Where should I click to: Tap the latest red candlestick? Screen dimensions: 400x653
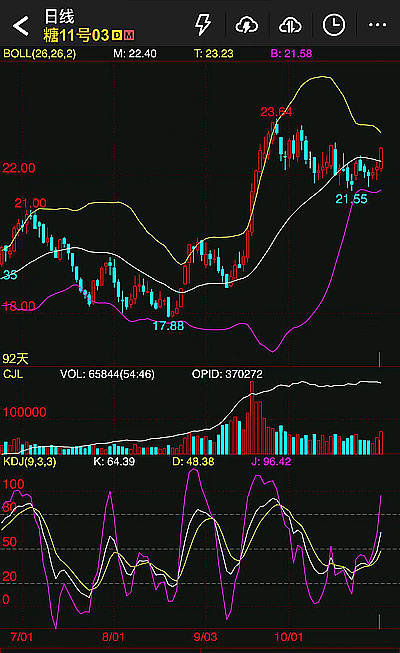381,159
